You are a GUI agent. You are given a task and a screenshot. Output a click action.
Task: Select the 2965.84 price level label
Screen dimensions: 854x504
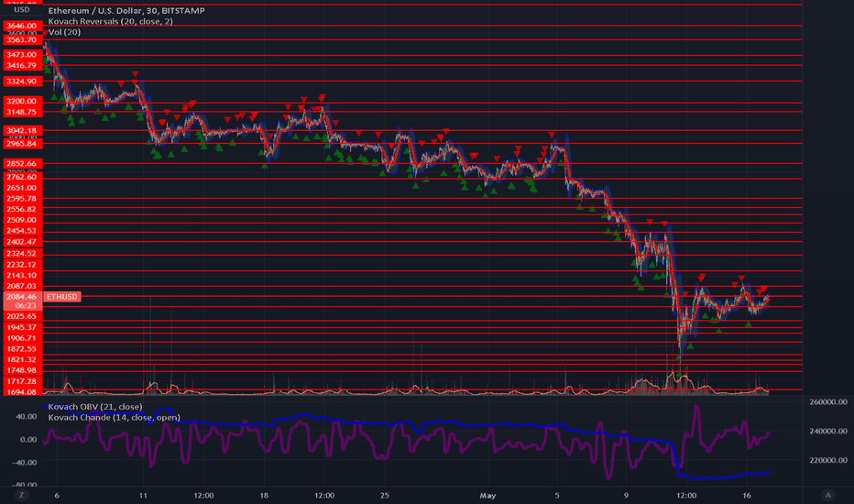click(22, 144)
